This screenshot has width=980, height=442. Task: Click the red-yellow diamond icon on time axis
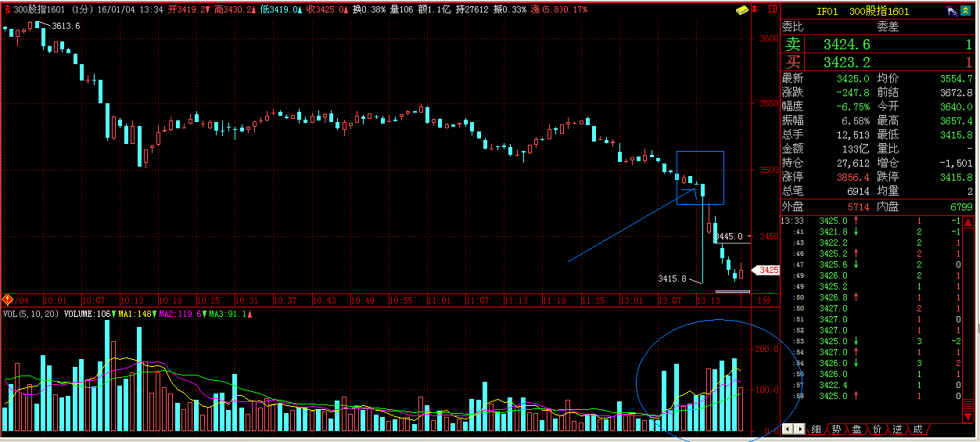pyautogui.click(x=8, y=300)
